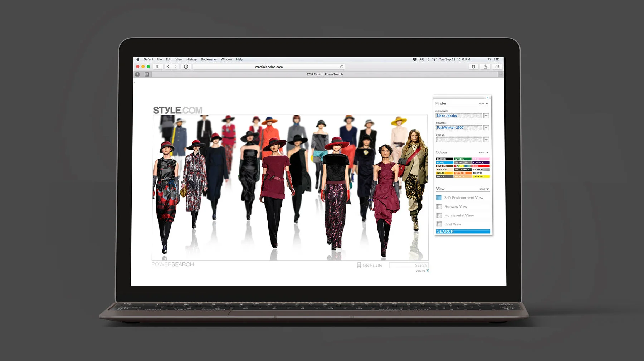Toggle the Safari sidebar button
The width and height of the screenshot is (644, 361).
158,67
